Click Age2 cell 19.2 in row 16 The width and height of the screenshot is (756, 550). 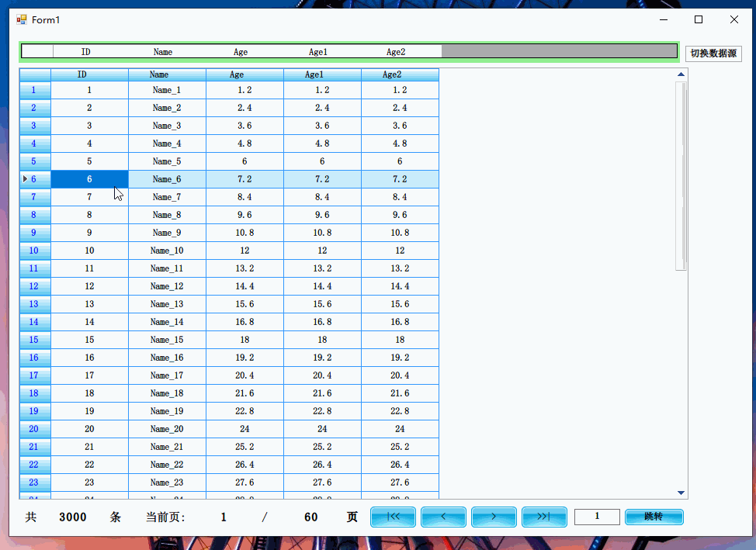[x=401, y=358]
